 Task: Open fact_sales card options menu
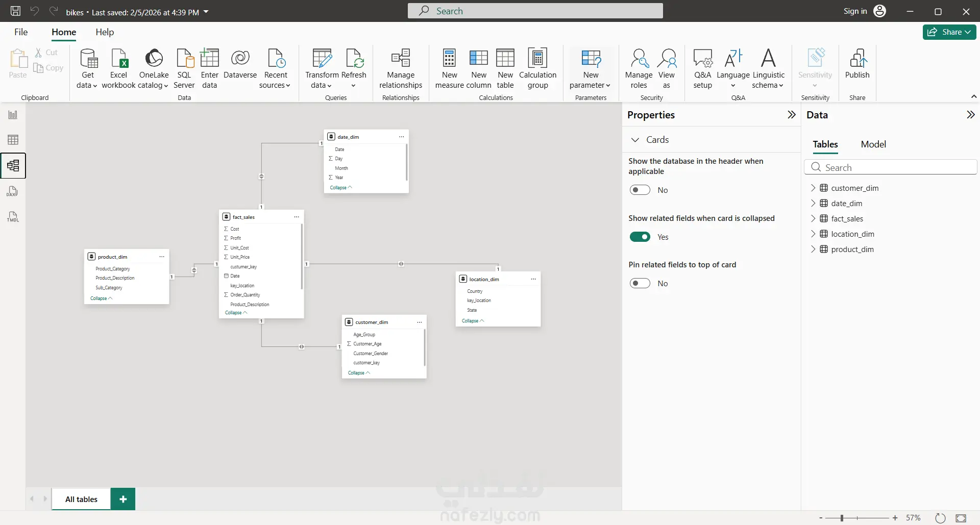click(x=297, y=217)
